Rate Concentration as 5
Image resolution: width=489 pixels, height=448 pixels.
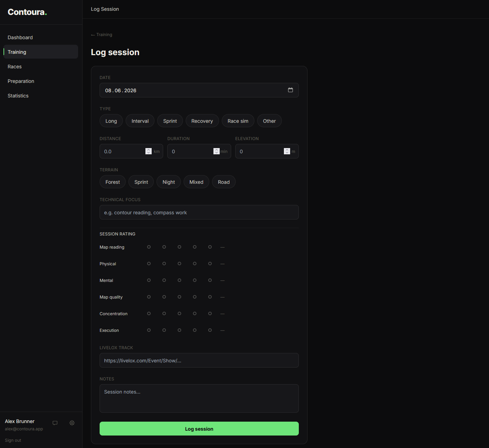point(210,313)
